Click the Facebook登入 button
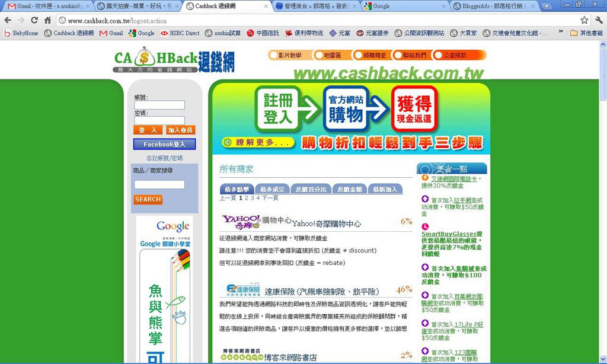The height and width of the screenshot is (364, 607). [x=165, y=144]
